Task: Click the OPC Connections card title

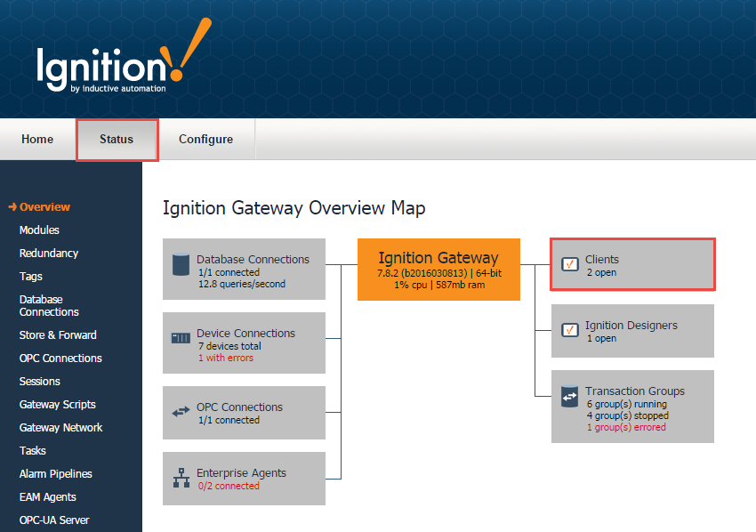Action: pyautogui.click(x=239, y=407)
